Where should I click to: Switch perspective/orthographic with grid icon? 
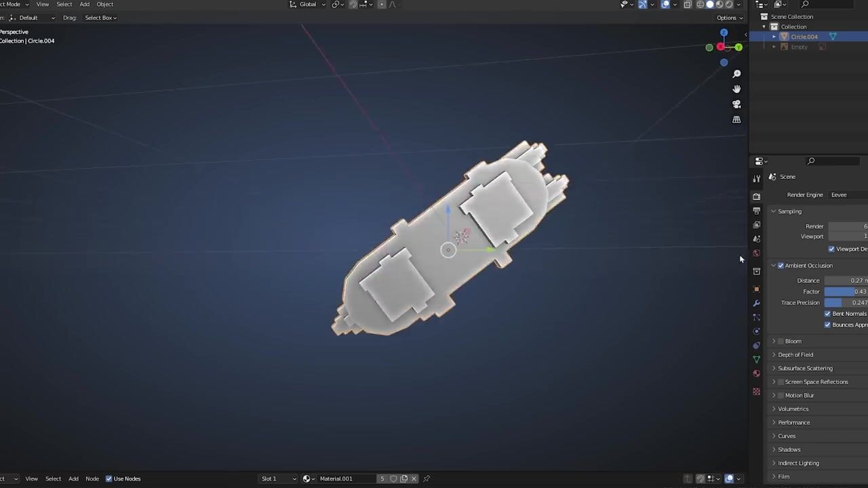point(736,119)
